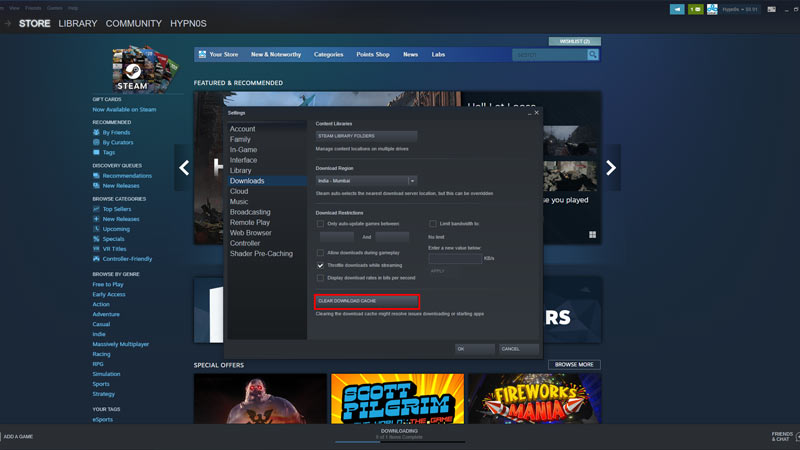This screenshot has width=800, height=450.
Task: Open the auto-update end time dropdown
Action: tap(392, 237)
